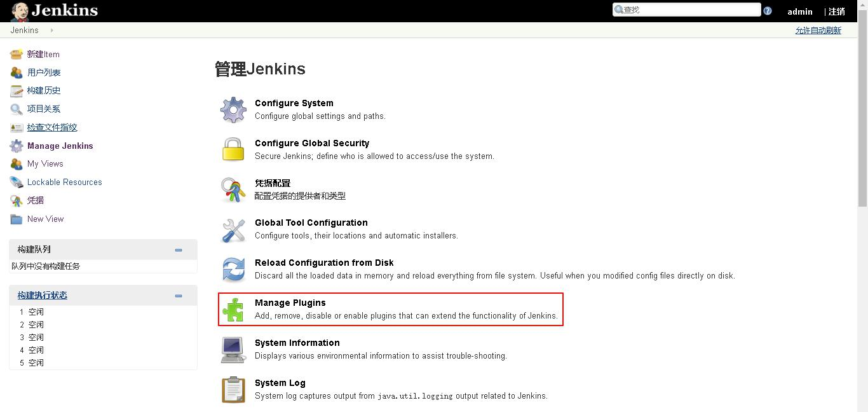868x412 pixels.
Task: Open New View in the sidebar
Action: click(46, 219)
